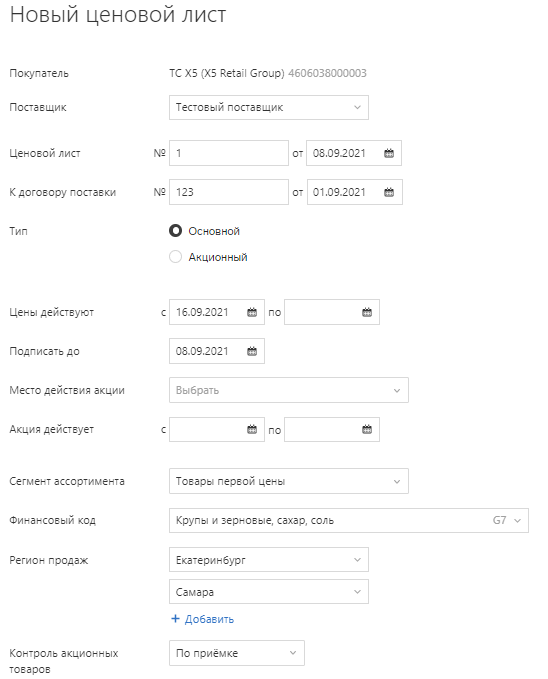
Task: Open calendar for promotion start date
Action: pos(252,430)
